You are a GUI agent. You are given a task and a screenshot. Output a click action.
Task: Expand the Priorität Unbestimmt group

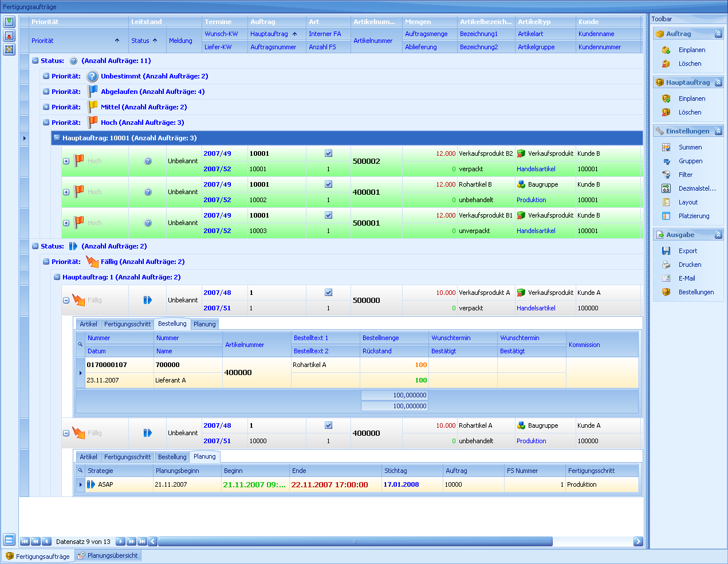point(46,76)
